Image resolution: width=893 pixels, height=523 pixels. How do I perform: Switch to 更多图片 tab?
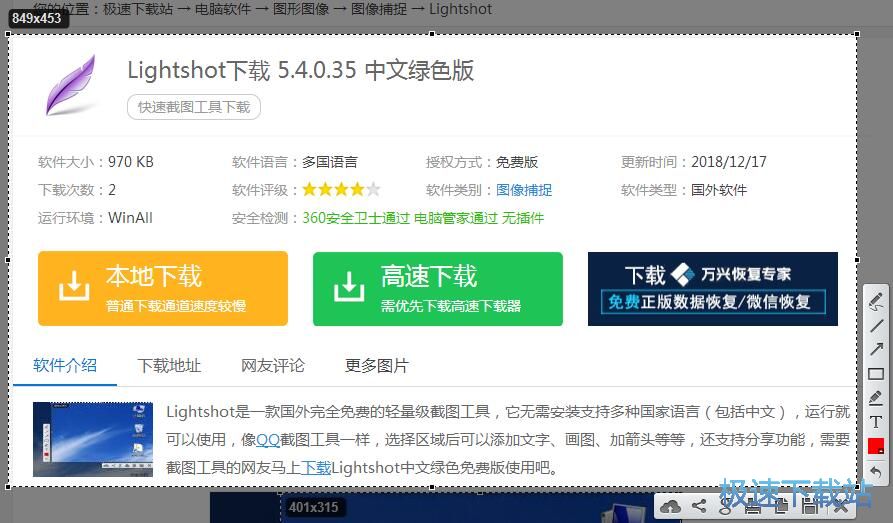click(376, 365)
